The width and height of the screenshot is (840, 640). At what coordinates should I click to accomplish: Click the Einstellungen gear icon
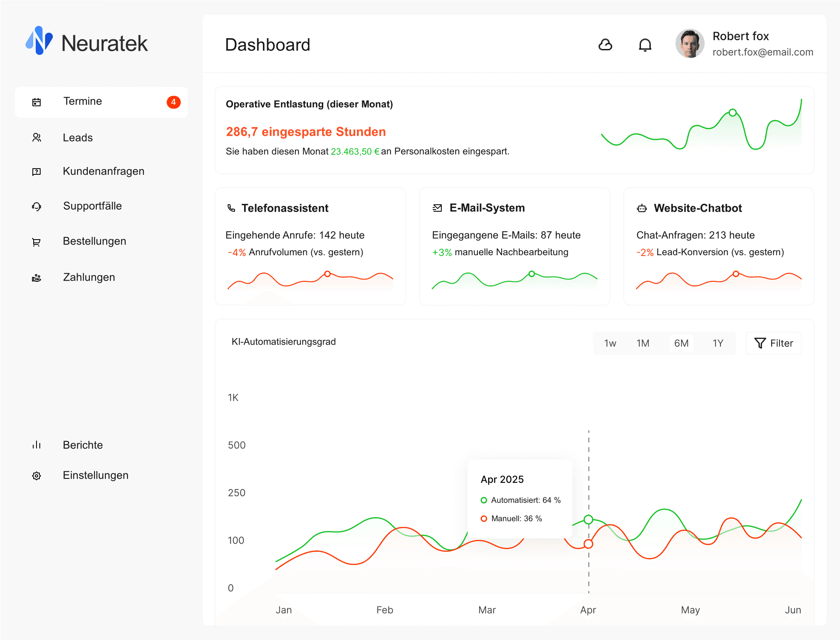click(37, 476)
